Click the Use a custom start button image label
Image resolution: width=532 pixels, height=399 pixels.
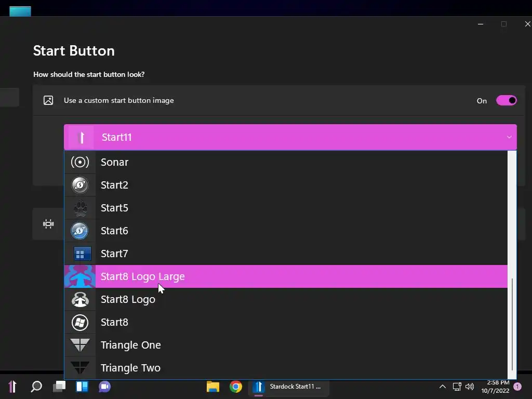(119, 100)
